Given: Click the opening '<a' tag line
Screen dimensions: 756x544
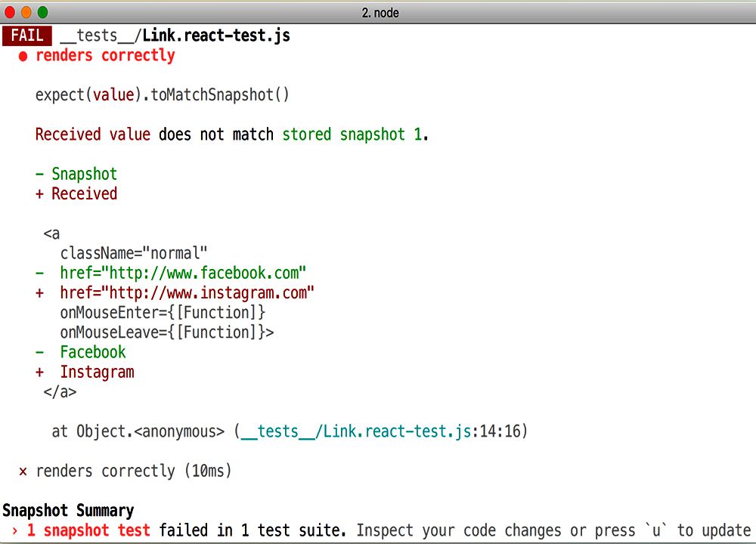Looking at the screenshot, I should [51, 233].
